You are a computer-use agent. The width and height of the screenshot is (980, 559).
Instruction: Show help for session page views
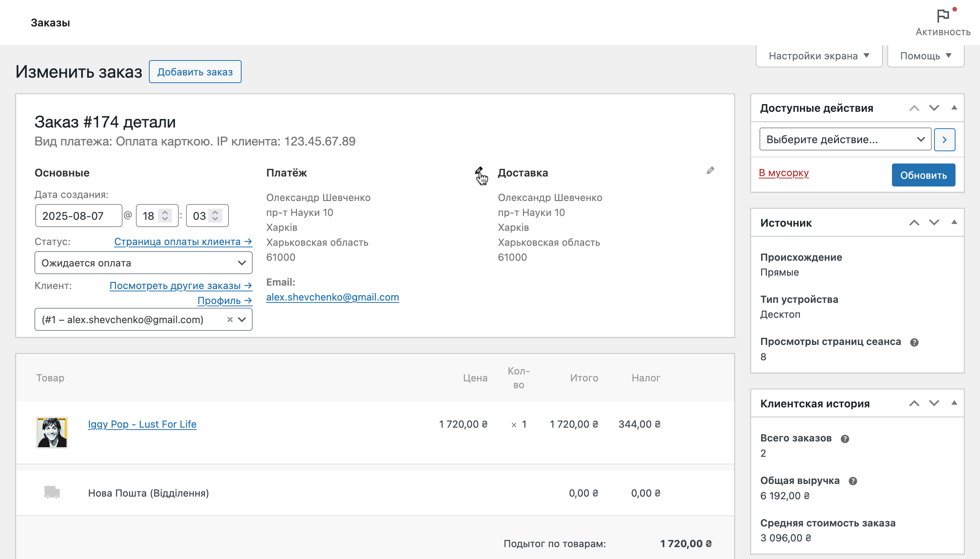[914, 342]
